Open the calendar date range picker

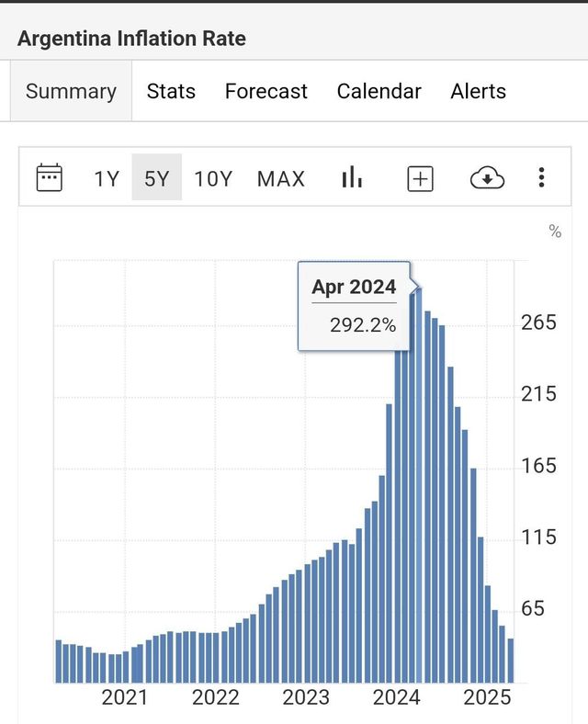point(49,178)
